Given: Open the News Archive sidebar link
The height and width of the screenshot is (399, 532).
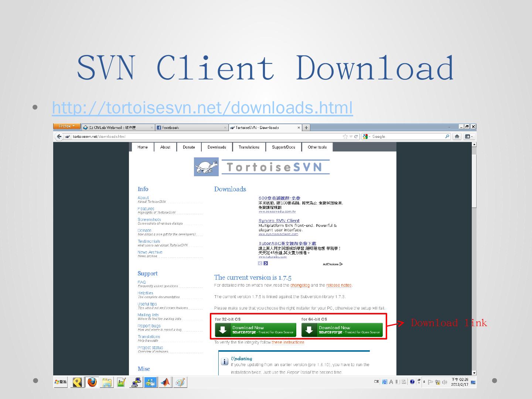Looking at the screenshot, I should 150,252.
